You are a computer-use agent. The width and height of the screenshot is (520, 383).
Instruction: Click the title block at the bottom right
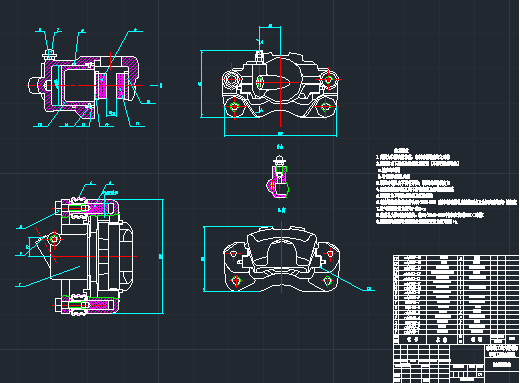pyautogui.click(x=456, y=363)
